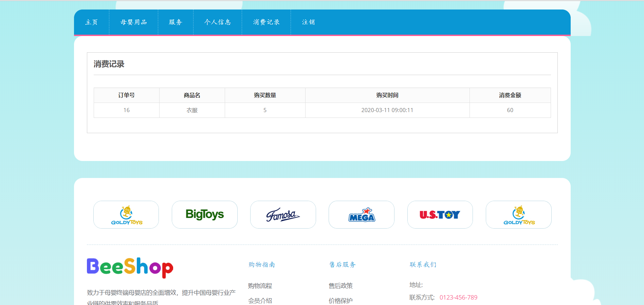Go to the 服务 nav tab
Viewport: 644px width, 305px height.
(x=176, y=22)
